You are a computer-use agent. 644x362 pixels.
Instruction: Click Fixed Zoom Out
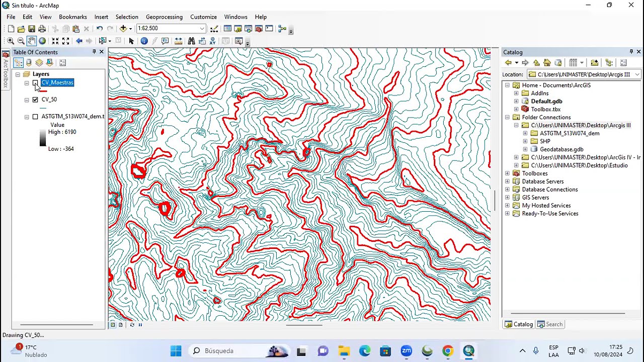coord(66,41)
